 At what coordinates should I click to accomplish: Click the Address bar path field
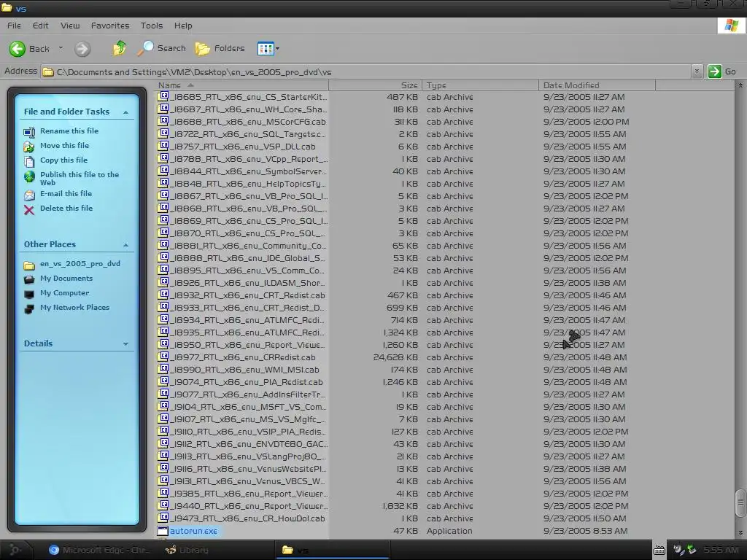pyautogui.click(x=366, y=71)
